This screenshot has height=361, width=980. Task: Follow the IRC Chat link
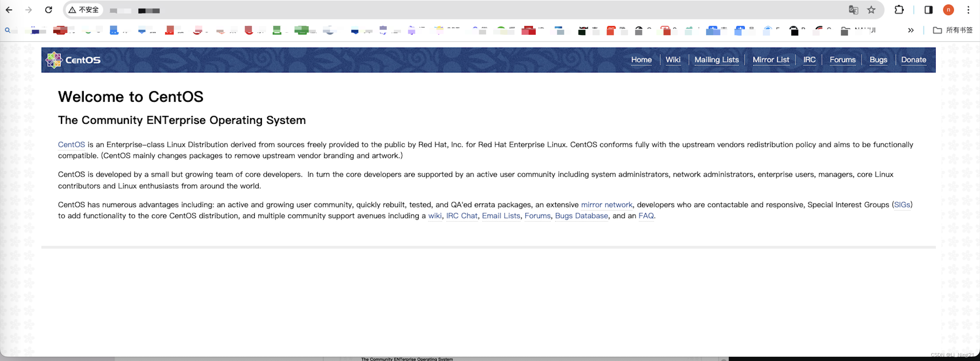click(x=462, y=216)
